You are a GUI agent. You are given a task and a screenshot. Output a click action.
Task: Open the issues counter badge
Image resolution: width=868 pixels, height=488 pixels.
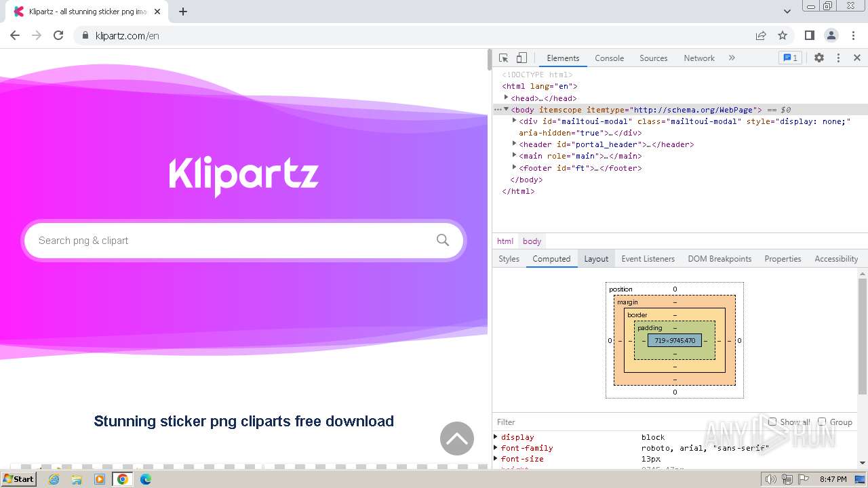coord(790,58)
